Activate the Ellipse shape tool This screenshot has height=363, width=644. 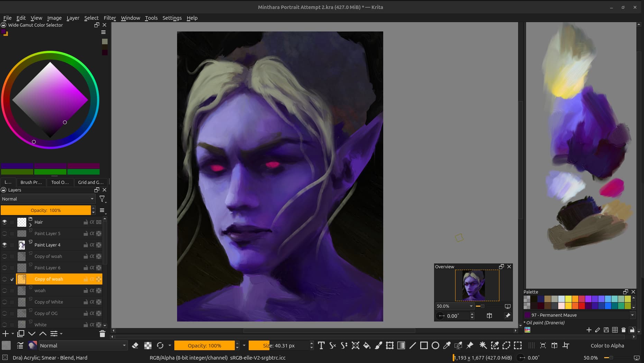pyautogui.click(x=435, y=345)
